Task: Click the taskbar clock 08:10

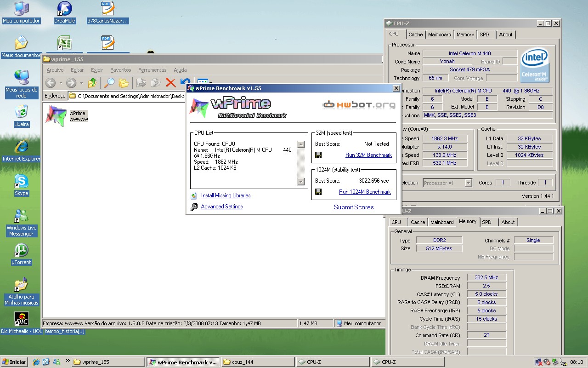Action: coord(577,362)
